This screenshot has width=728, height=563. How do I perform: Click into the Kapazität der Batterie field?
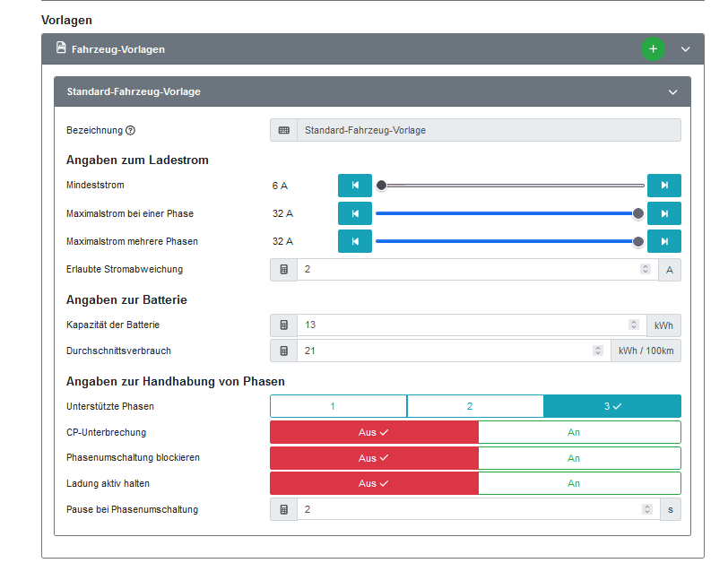pyautogui.click(x=462, y=325)
